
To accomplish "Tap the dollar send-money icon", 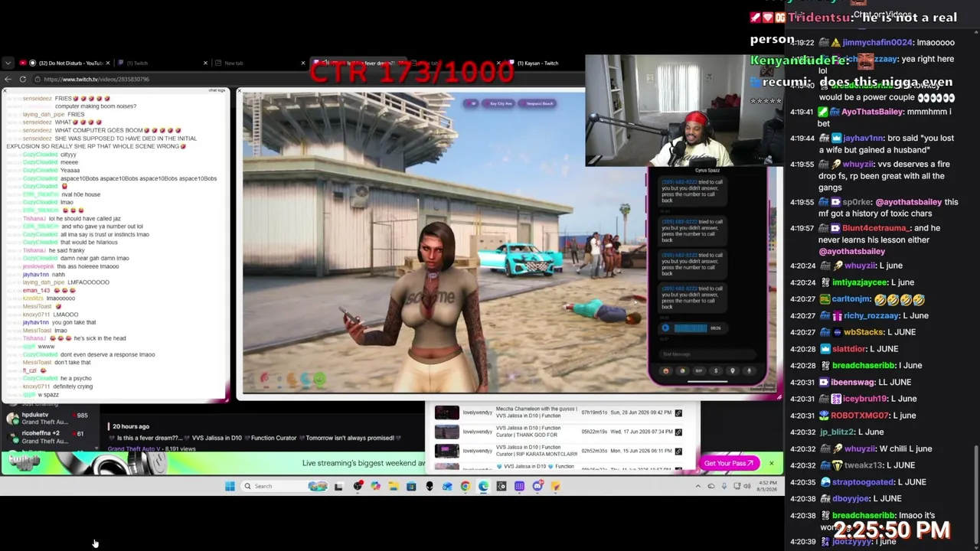I will [x=716, y=371].
